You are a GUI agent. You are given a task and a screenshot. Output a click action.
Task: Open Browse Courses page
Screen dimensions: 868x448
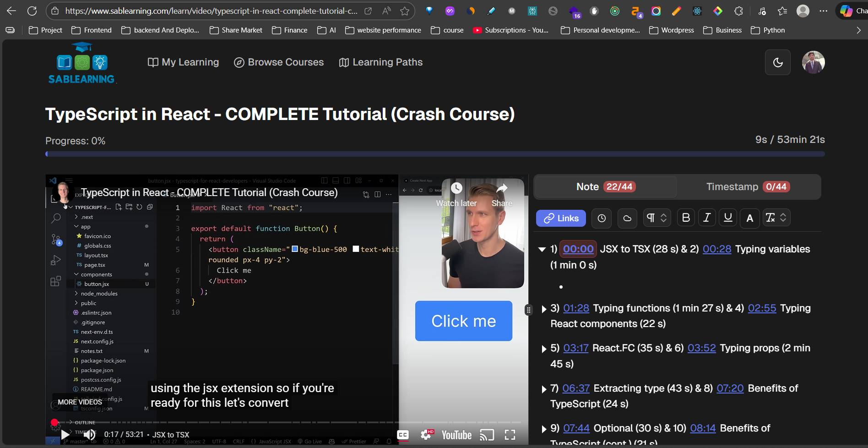pos(279,62)
